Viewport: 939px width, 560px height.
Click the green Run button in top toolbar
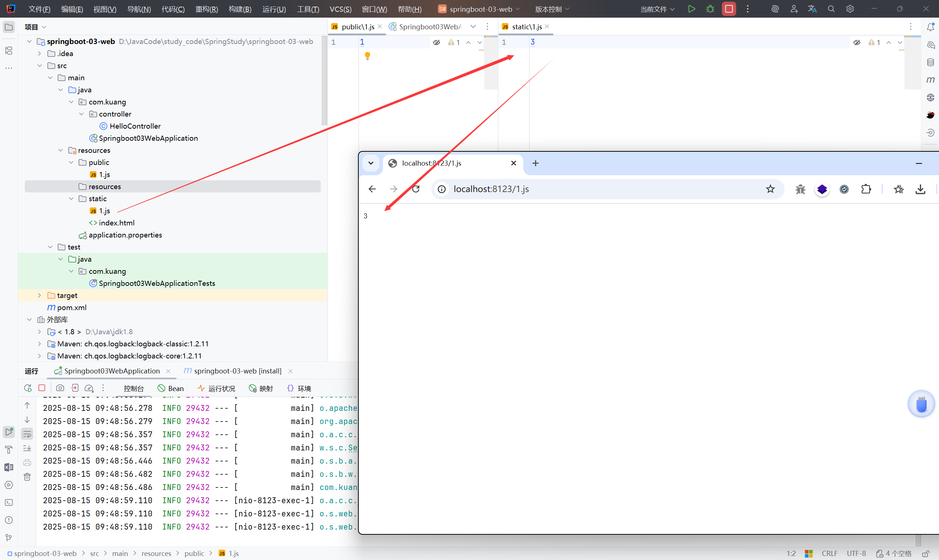[x=691, y=9]
